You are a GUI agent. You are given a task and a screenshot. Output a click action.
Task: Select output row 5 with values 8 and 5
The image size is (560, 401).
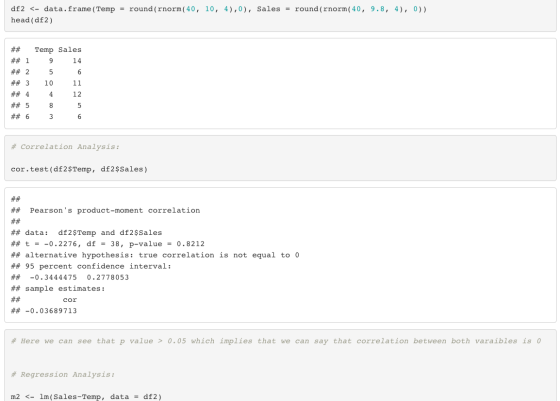46,105
